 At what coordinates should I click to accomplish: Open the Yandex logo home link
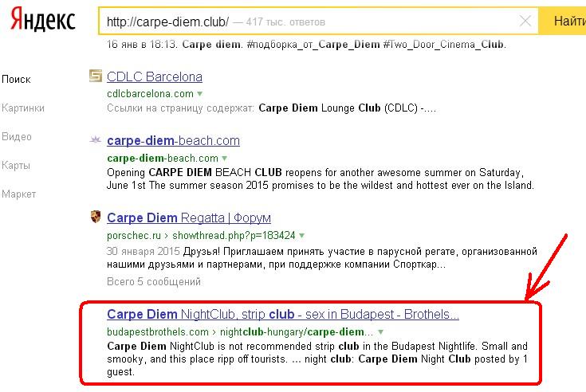pos(42,20)
